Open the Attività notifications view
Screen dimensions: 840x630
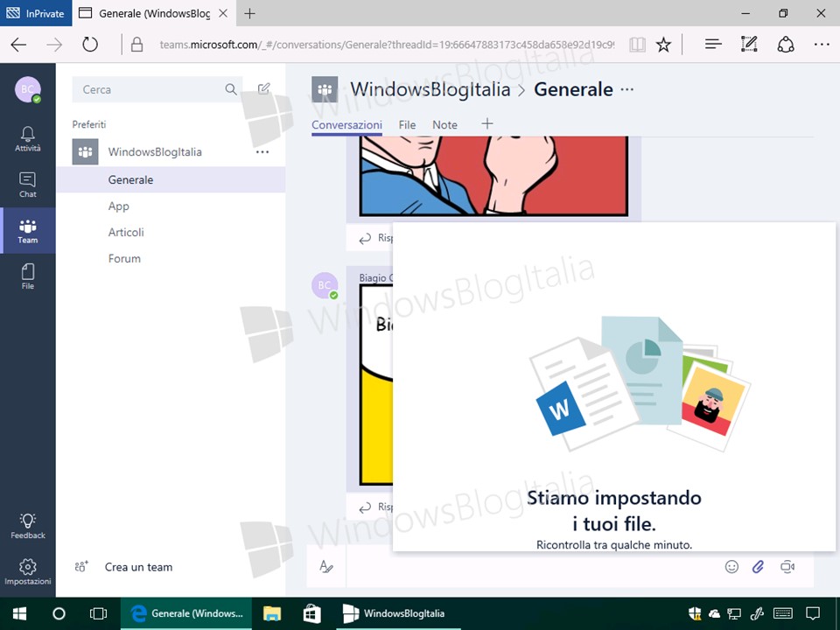(x=27, y=139)
